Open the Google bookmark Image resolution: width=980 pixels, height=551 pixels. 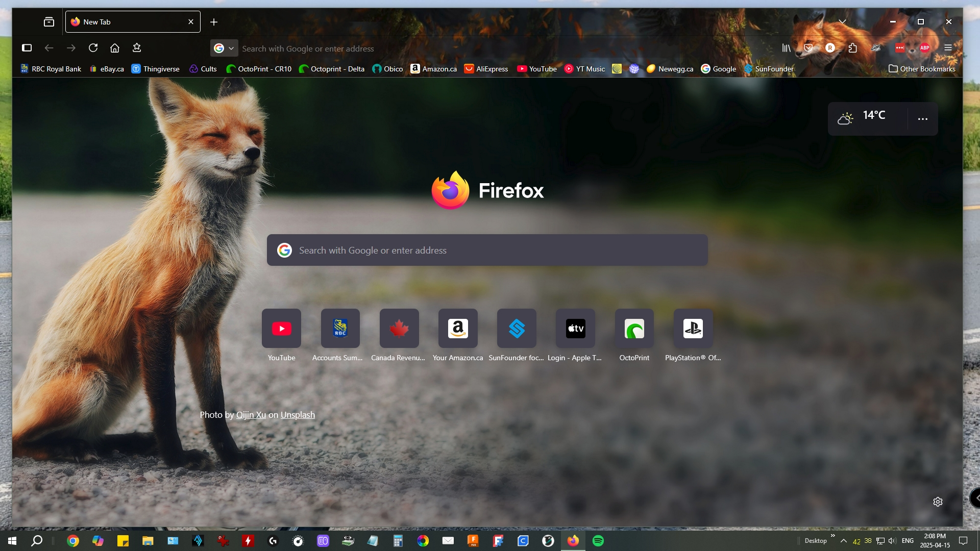(x=719, y=69)
